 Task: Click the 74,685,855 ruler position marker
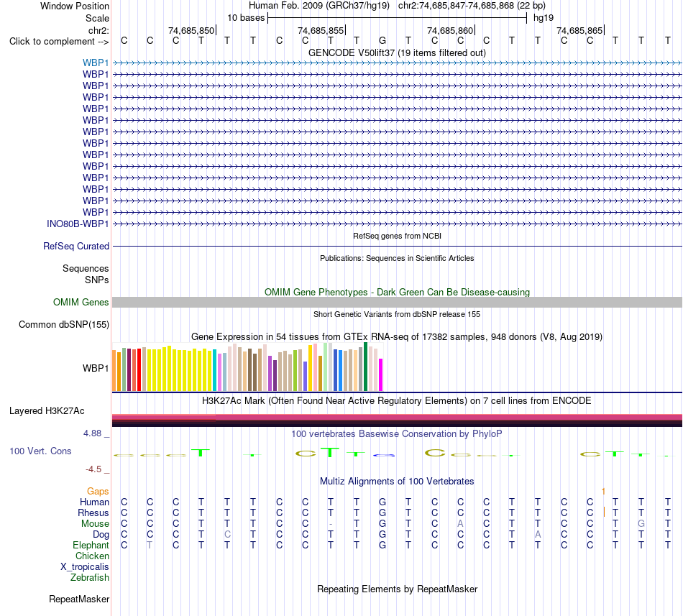(321, 30)
